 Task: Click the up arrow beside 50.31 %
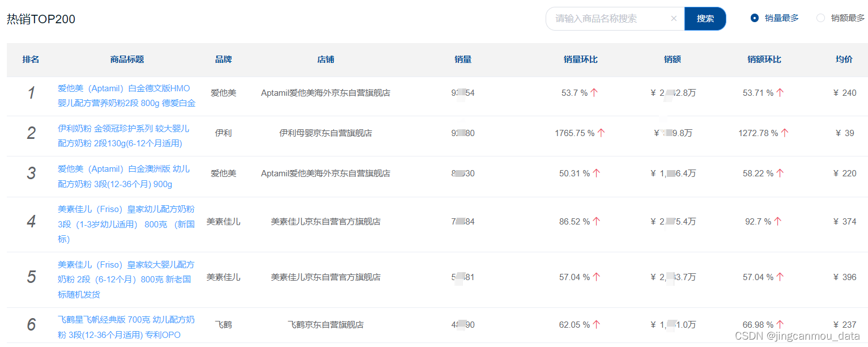click(597, 173)
